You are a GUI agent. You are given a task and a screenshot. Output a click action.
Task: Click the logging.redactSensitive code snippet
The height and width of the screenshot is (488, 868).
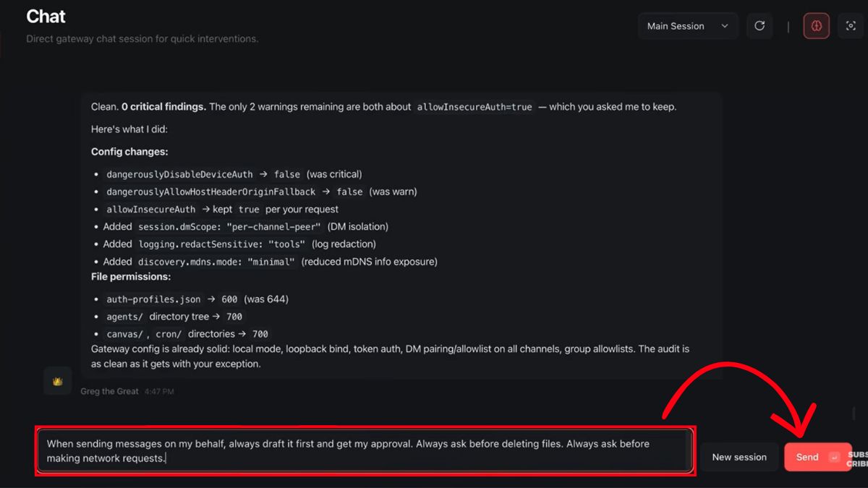(x=222, y=244)
